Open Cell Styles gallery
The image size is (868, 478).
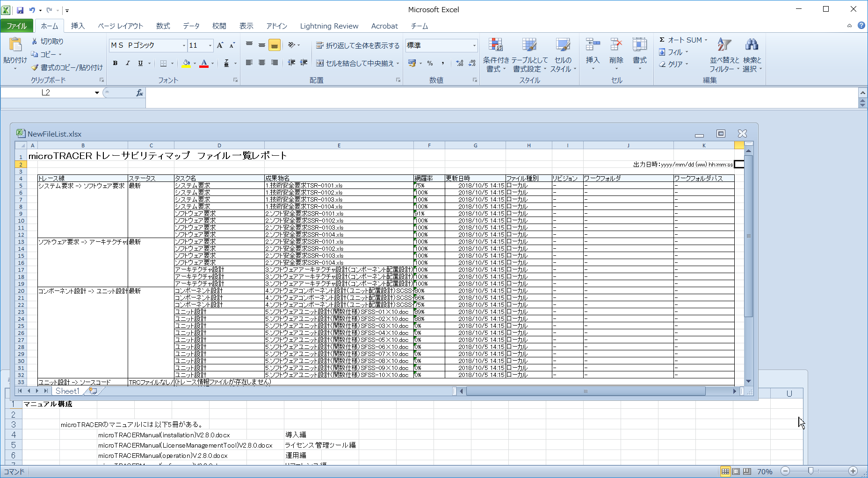pyautogui.click(x=563, y=55)
